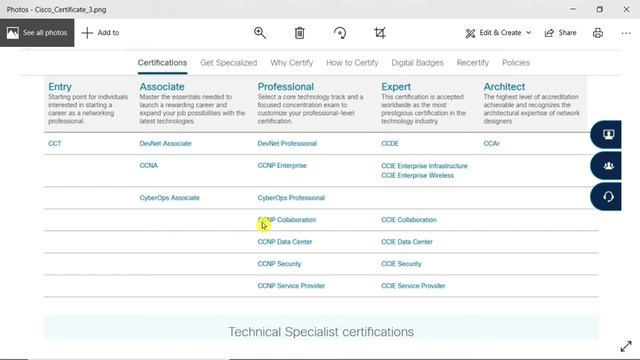Click the See all photos button
The height and width of the screenshot is (360, 640).
37,33
